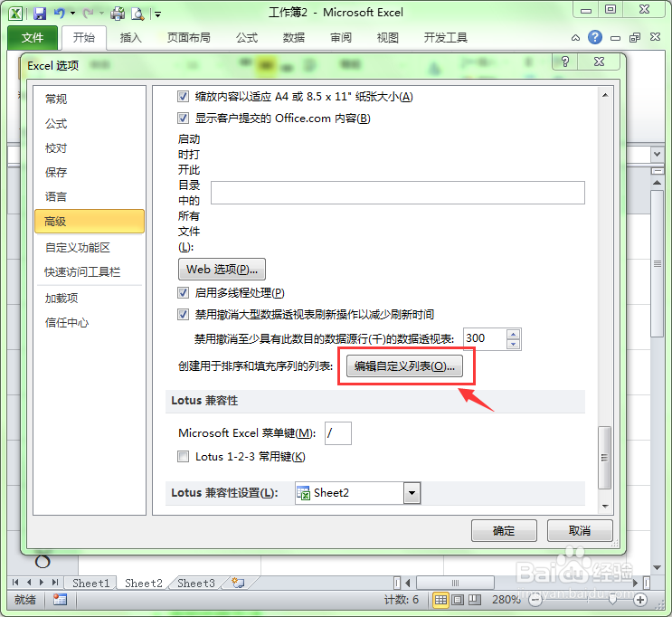The height and width of the screenshot is (617, 672).
Task: Switch to 数据 ribbon tab
Action: pos(294,38)
